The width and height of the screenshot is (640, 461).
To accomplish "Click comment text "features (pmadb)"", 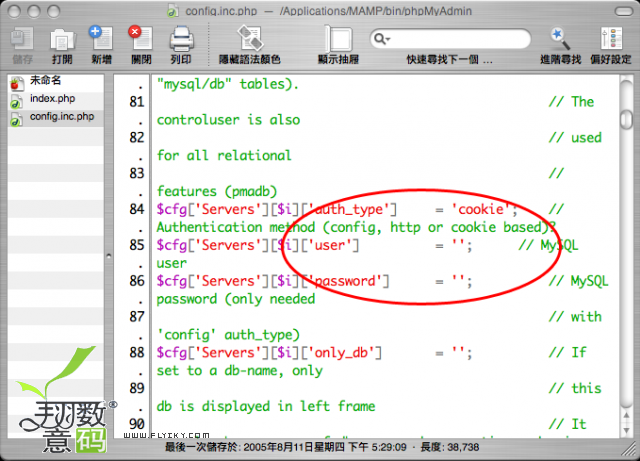I will pos(217,192).
